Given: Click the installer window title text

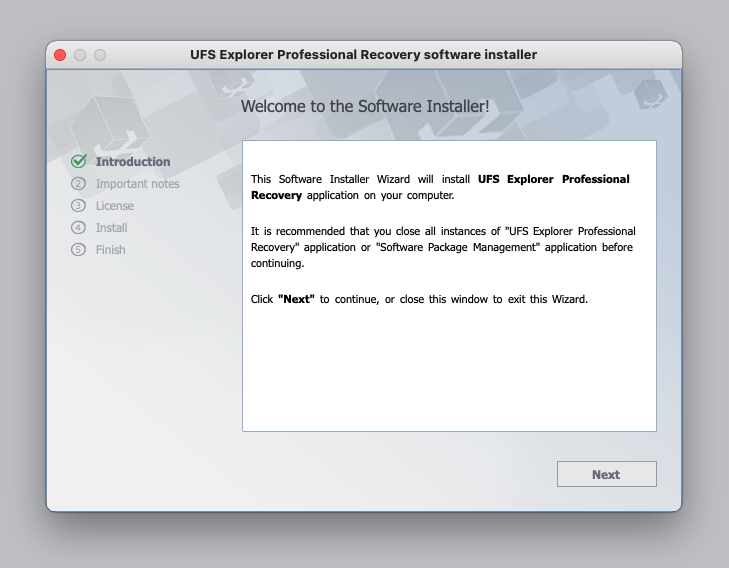Looking at the screenshot, I should tap(364, 55).
